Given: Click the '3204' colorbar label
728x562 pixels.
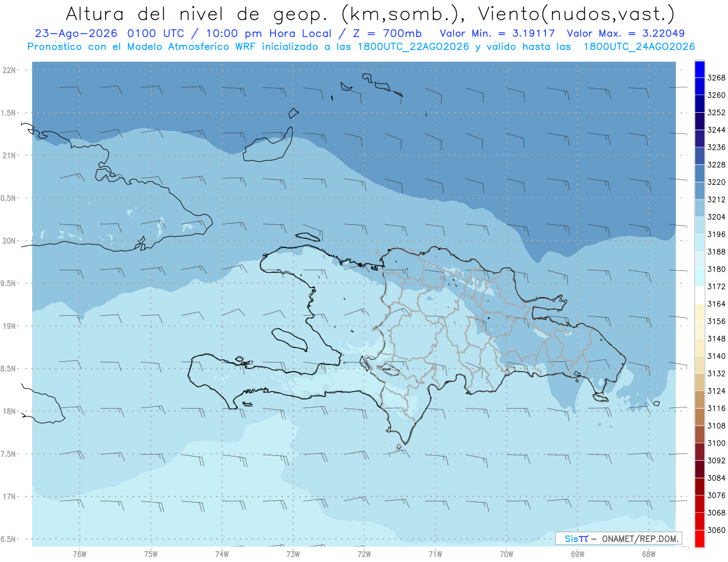Looking at the screenshot, I should [x=716, y=217].
